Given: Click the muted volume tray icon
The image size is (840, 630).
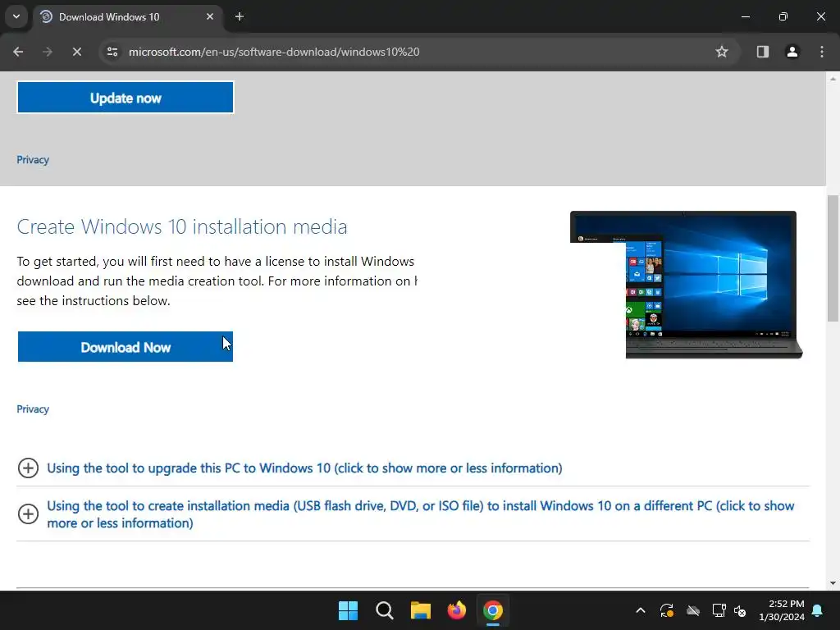Looking at the screenshot, I should 741,610.
